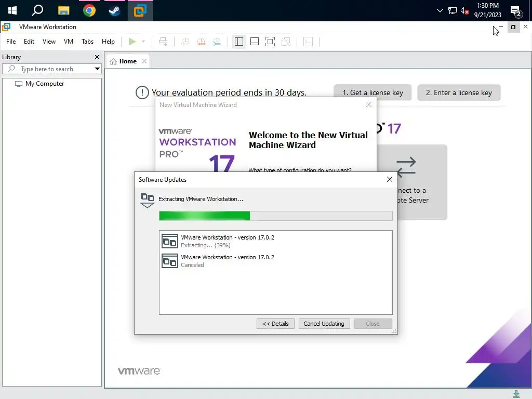Close the Home tab

144,61
